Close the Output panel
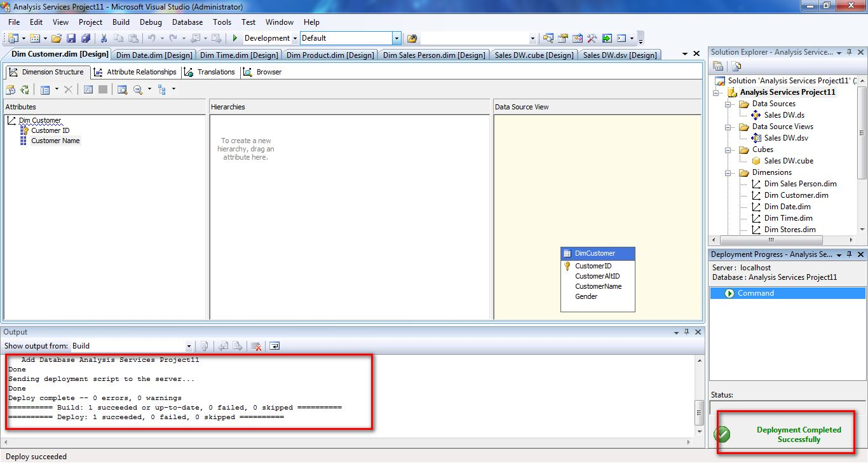Image resolution: width=868 pixels, height=463 pixels. (x=698, y=332)
